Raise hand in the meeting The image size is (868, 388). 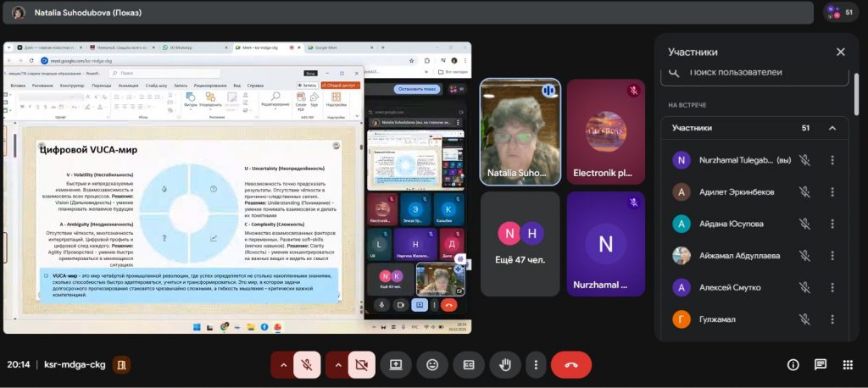pos(505,364)
